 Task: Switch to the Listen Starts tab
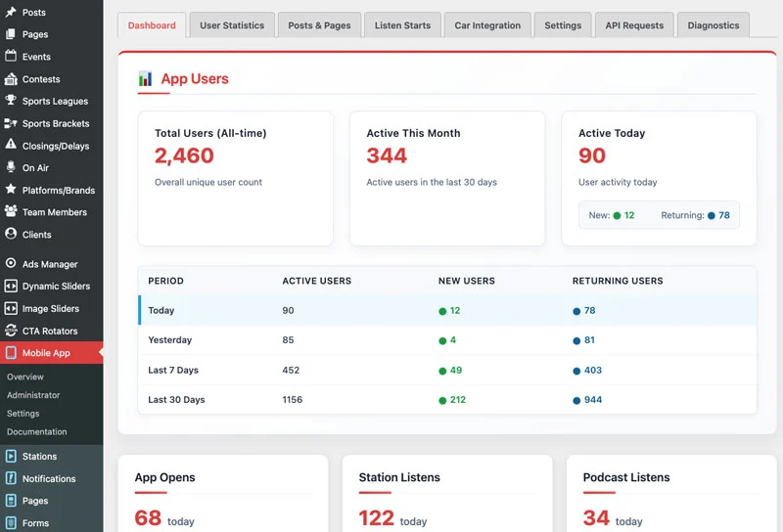[402, 25]
